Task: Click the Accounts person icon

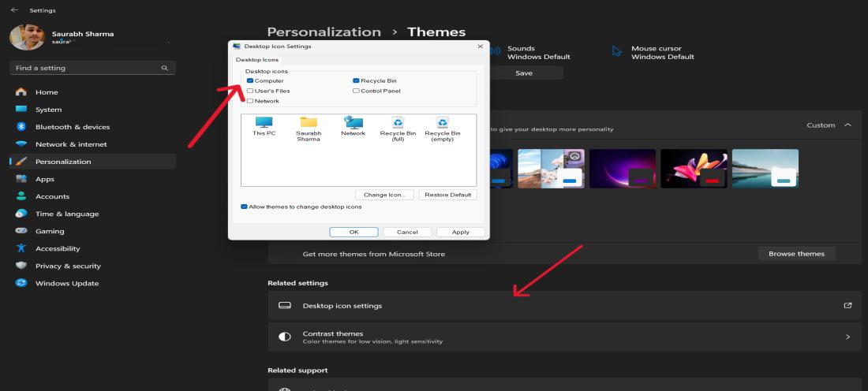Action: click(21, 195)
